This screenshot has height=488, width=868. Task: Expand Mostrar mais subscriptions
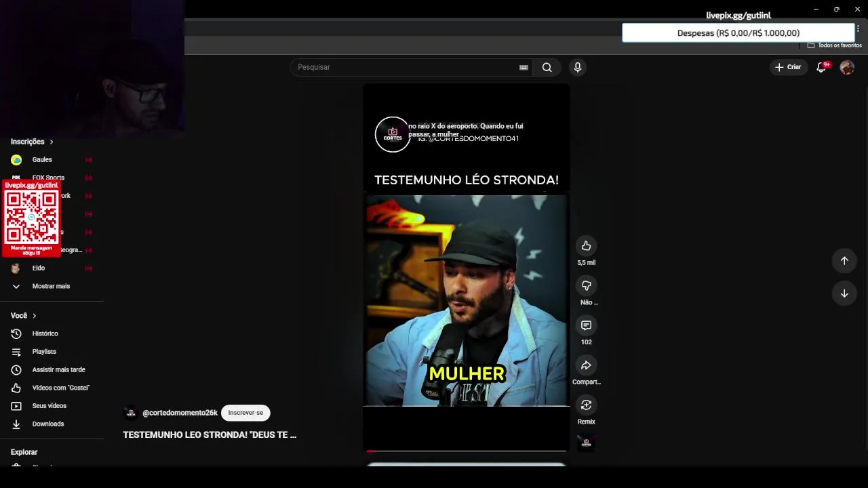tap(52, 286)
